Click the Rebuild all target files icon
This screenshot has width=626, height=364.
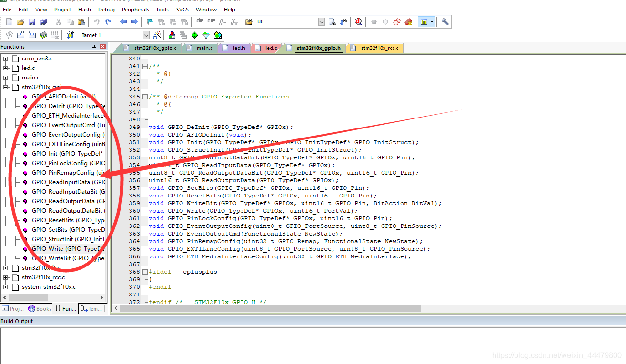[x=32, y=35]
